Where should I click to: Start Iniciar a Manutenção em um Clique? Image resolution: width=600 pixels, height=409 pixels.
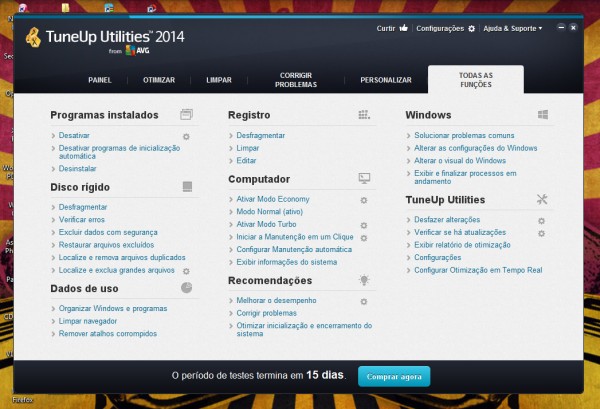(x=295, y=237)
